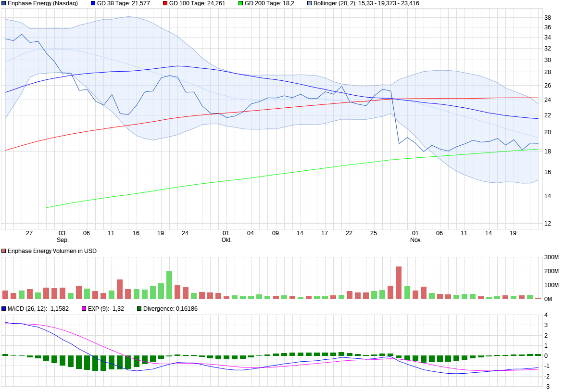Select the Nov. axis label
This screenshot has width=565, height=392.
(415, 239)
